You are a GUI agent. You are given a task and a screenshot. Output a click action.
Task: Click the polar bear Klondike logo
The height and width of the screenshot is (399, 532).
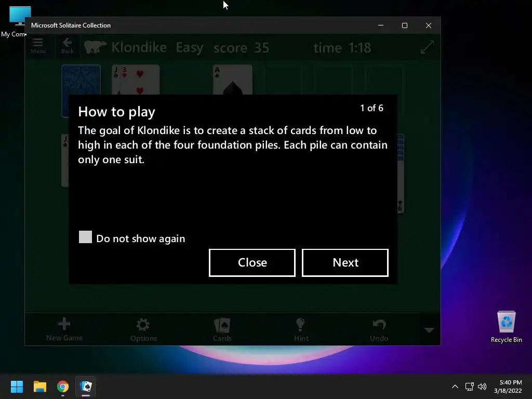click(96, 47)
